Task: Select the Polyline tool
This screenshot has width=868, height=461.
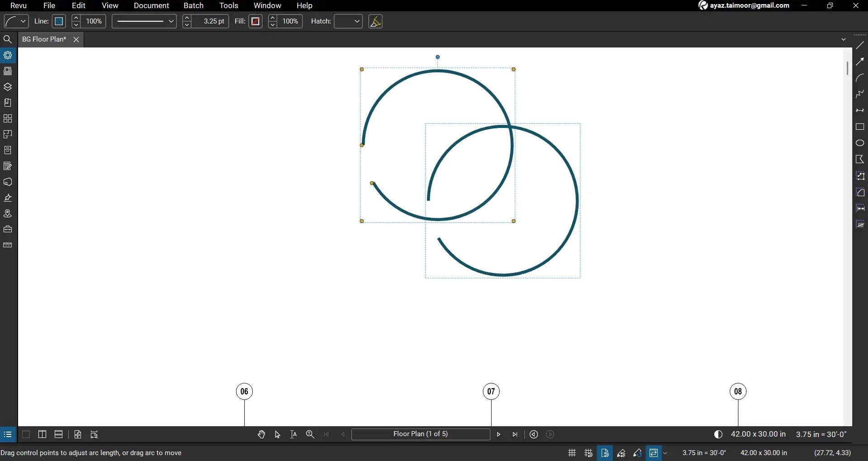Action: [x=860, y=94]
